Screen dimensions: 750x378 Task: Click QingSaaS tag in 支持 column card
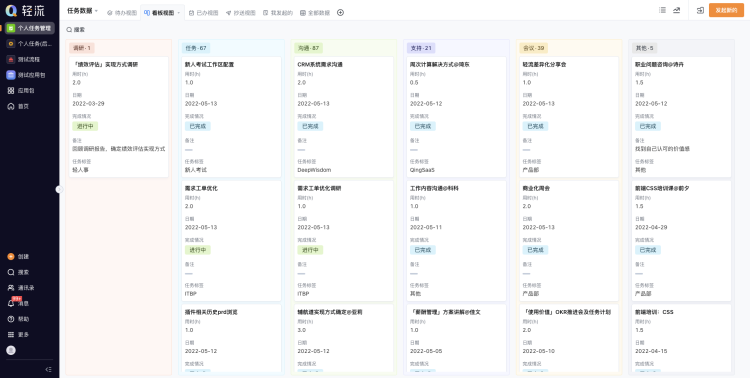(x=422, y=170)
